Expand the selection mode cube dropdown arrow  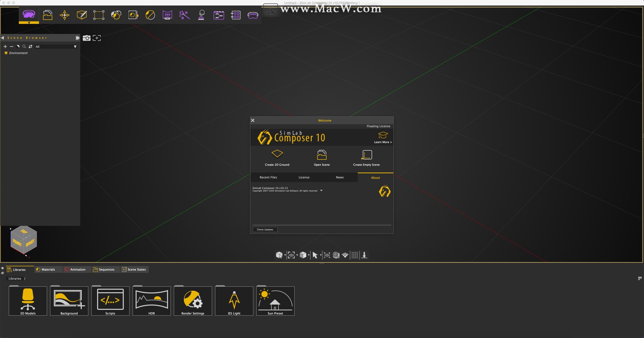pyautogui.click(x=285, y=256)
